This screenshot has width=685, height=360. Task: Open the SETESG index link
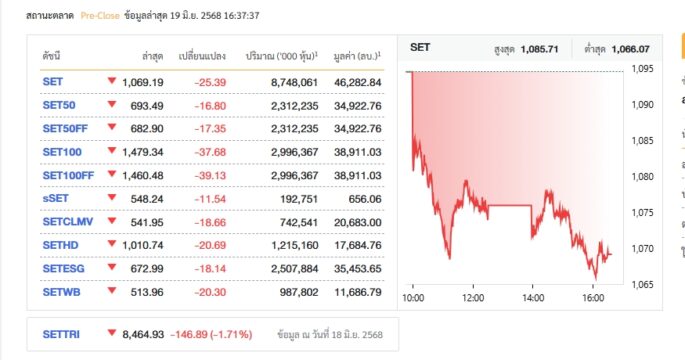pos(63,269)
